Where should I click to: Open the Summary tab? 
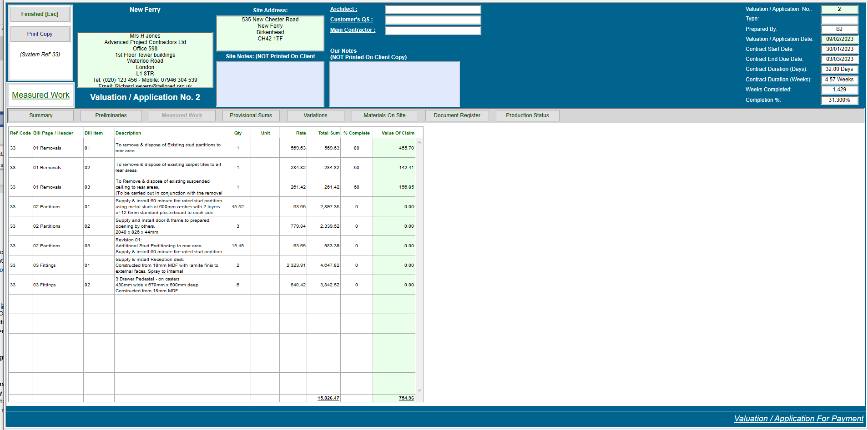coord(41,115)
